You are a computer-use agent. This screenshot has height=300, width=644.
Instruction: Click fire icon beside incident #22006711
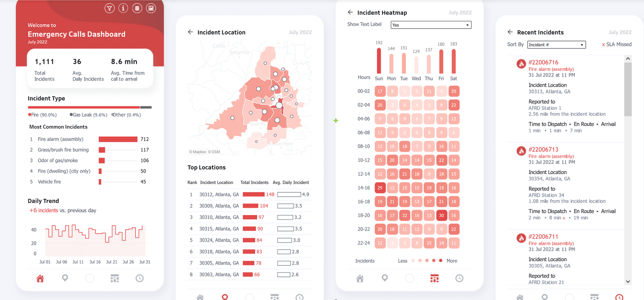click(521, 238)
